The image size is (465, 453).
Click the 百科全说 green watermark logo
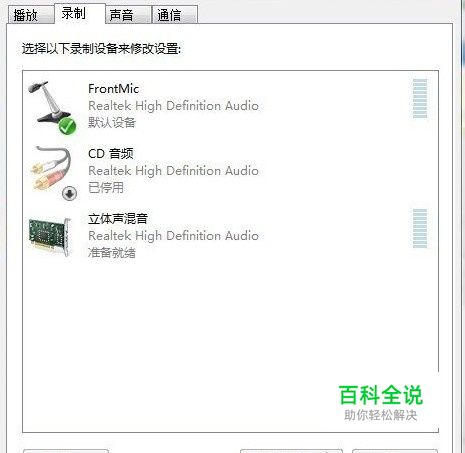coord(381,395)
